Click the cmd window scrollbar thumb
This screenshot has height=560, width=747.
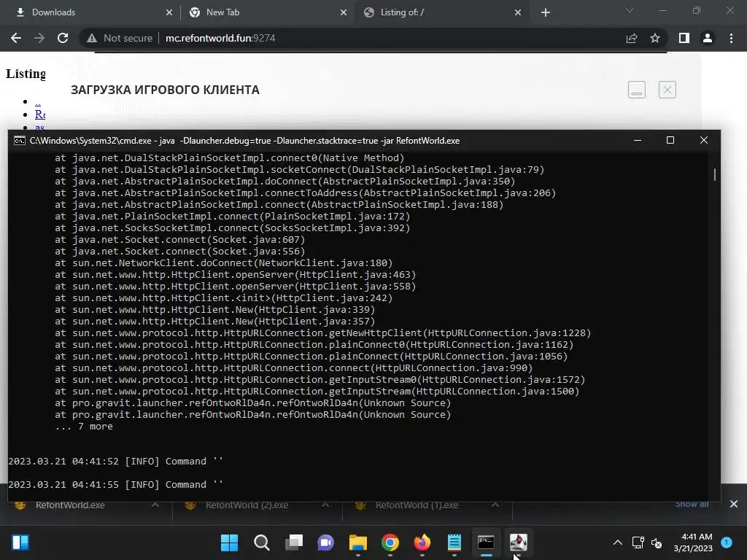click(x=715, y=174)
